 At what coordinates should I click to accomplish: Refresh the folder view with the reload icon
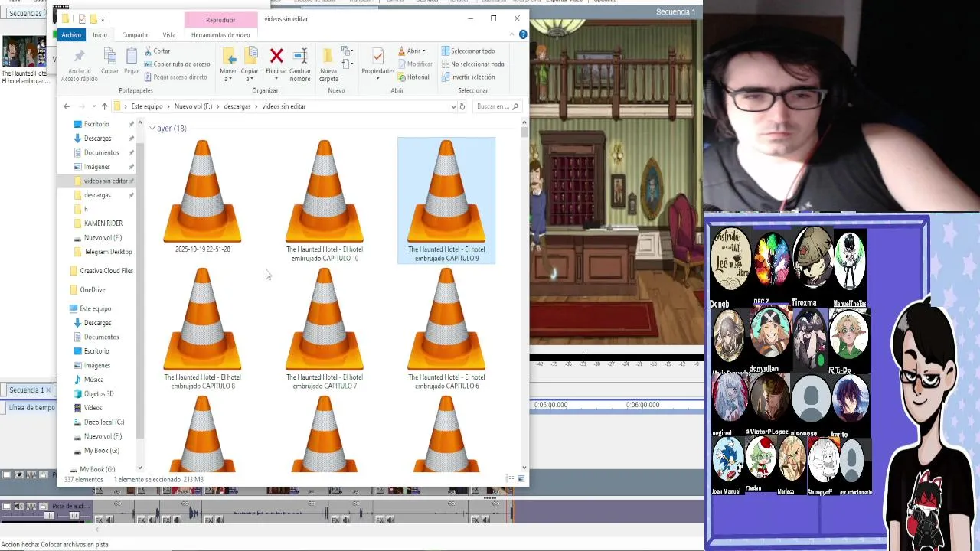pos(462,106)
